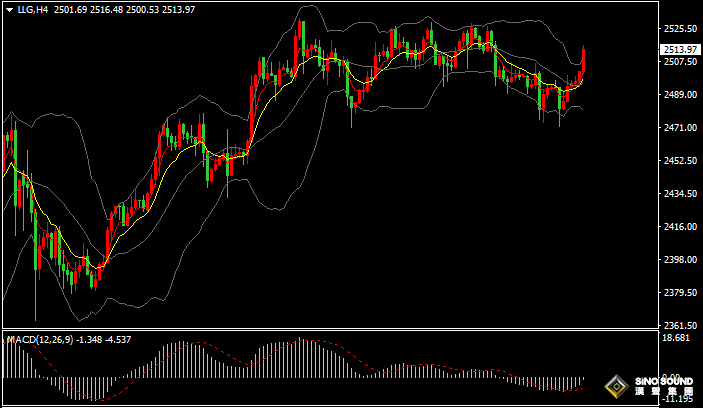Click the open price 2501.69 in header
The width and height of the screenshot is (703, 408).
pyautogui.click(x=70, y=9)
